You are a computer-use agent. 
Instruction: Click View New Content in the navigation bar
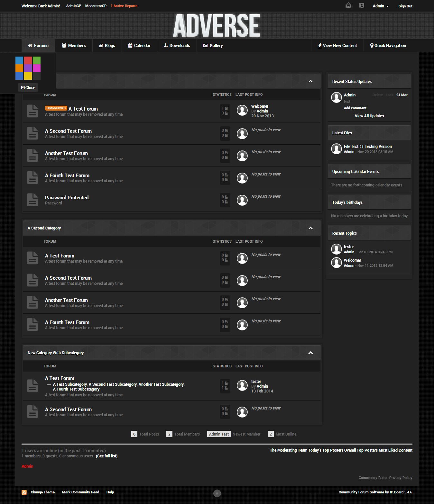[x=337, y=46]
